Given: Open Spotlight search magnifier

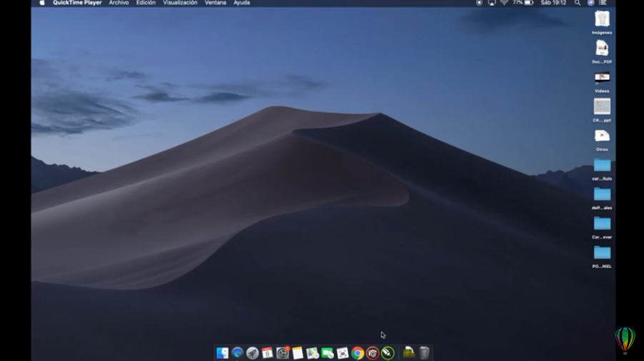Looking at the screenshot, I should coord(578,3).
